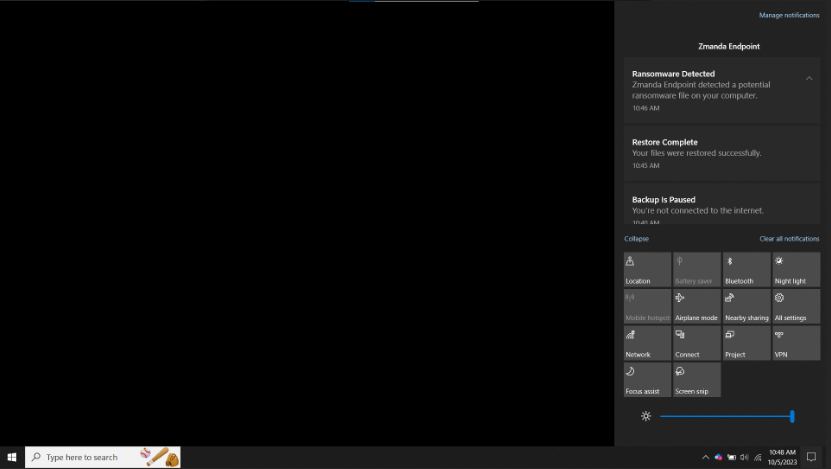Open the Network quick action tile
831x469 pixels.
click(647, 343)
